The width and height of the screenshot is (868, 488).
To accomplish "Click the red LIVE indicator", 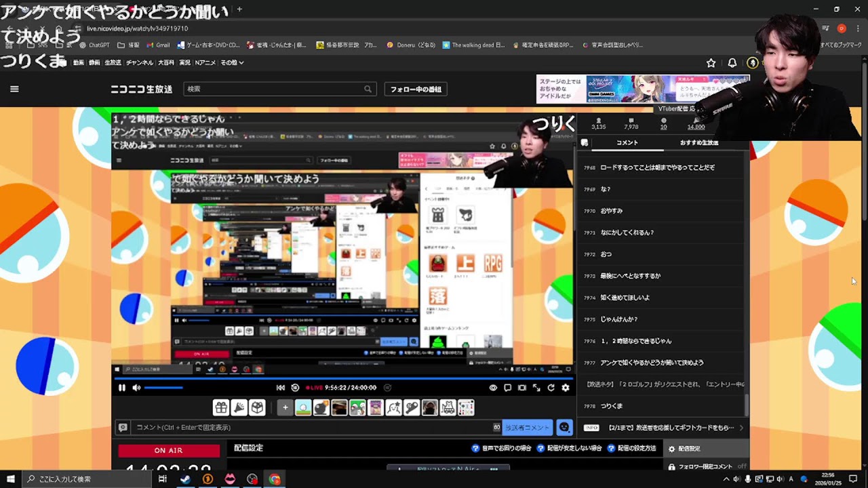I will [x=315, y=388].
